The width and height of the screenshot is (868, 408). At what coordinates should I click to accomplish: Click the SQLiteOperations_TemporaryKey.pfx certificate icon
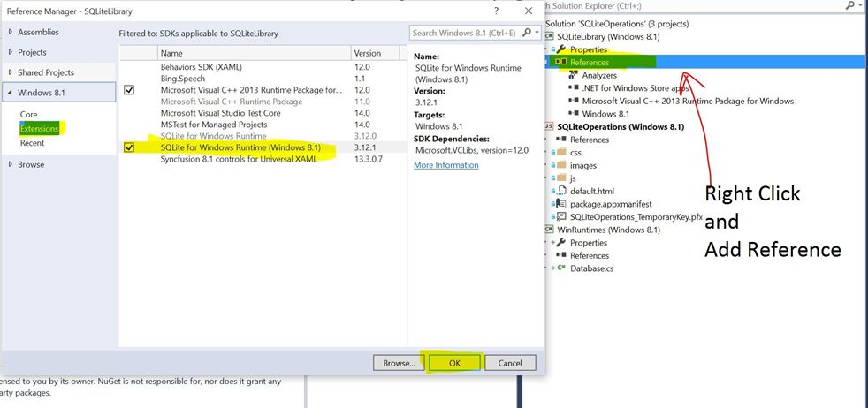pyautogui.click(x=561, y=216)
